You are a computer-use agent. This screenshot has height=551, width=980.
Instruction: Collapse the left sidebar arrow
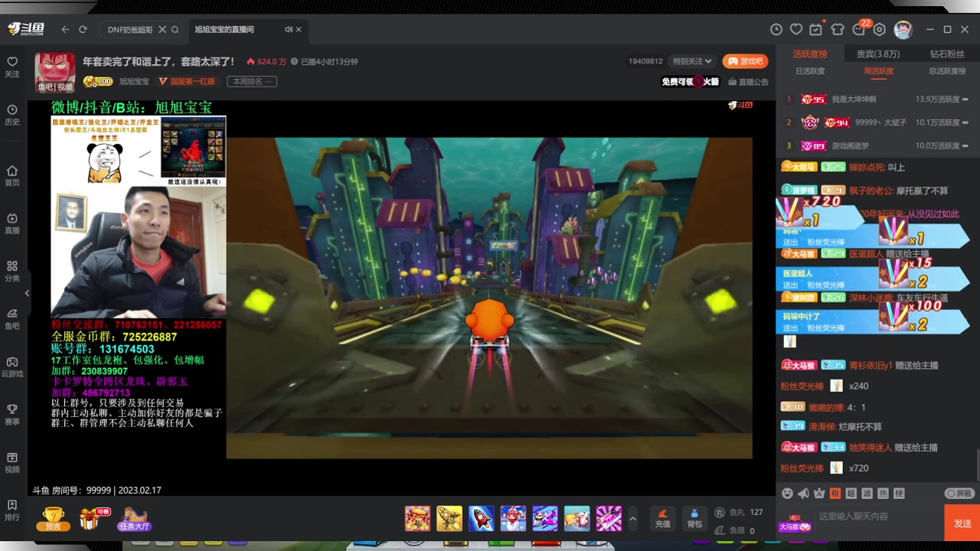(28, 293)
